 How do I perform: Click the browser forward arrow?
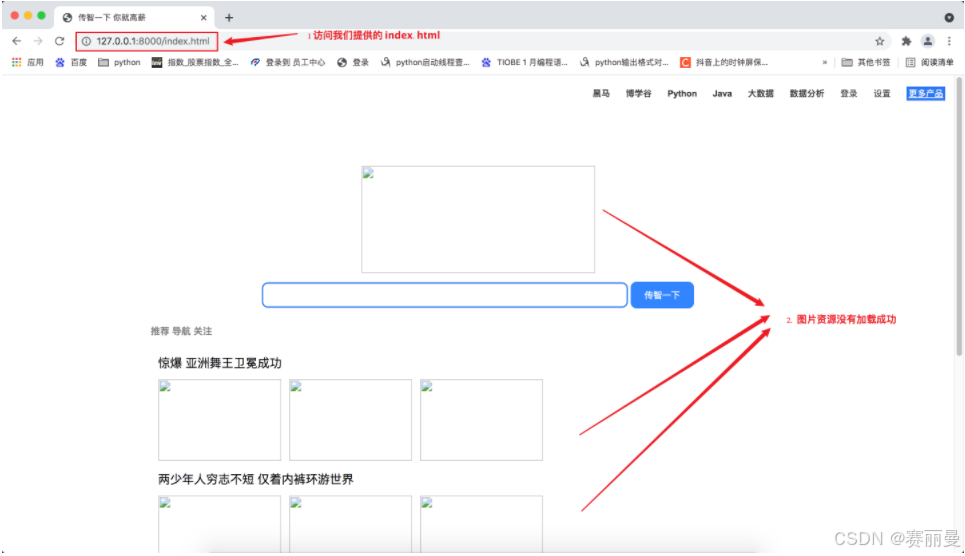pyautogui.click(x=38, y=41)
